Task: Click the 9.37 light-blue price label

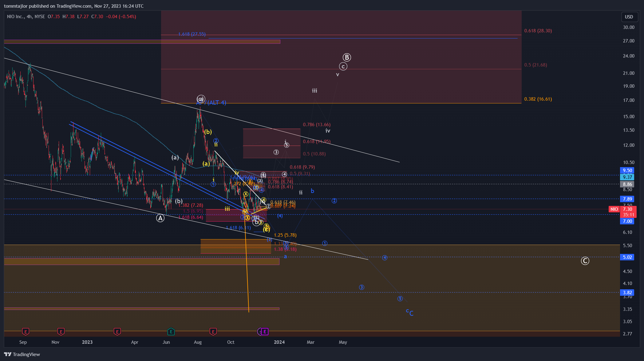Action: coord(627,177)
